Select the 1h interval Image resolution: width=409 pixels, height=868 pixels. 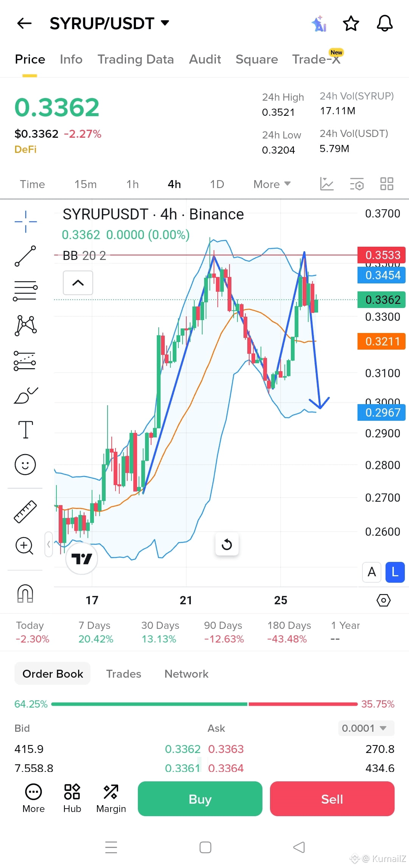click(x=133, y=184)
